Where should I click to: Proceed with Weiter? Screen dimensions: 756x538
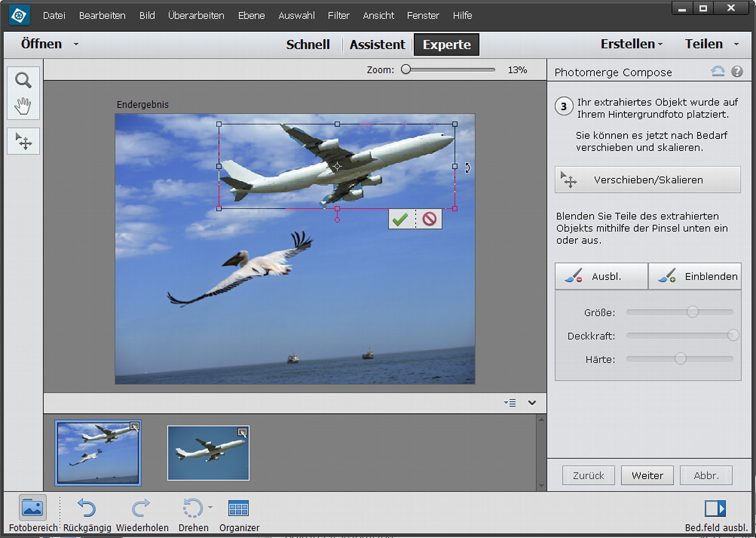coord(647,476)
